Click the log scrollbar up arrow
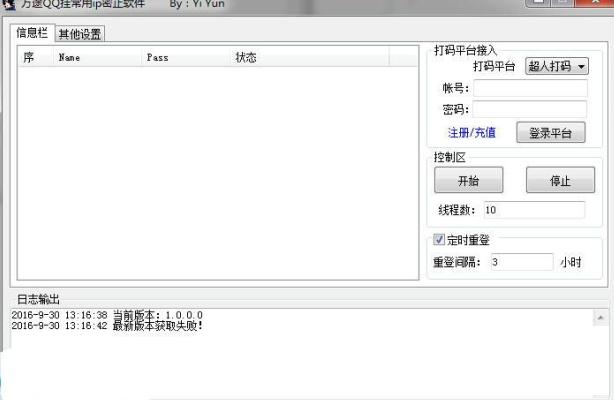This screenshot has height=400, width=614. point(600,318)
